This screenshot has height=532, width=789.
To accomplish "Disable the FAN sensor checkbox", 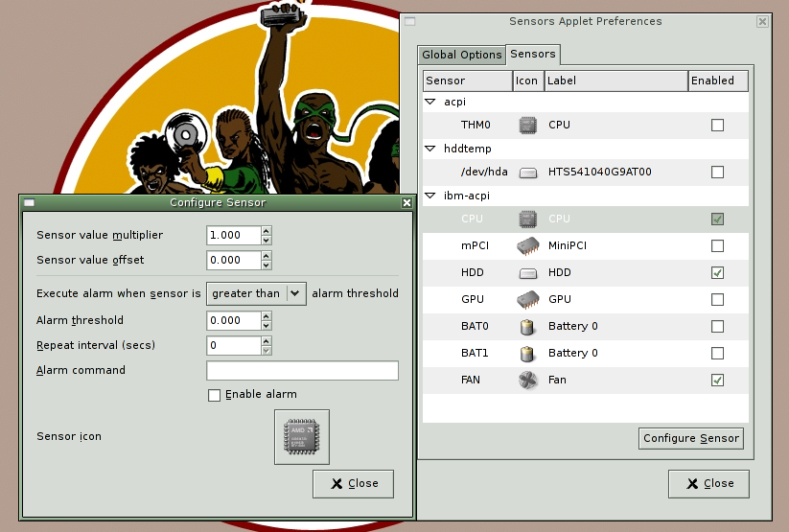I will (x=717, y=381).
